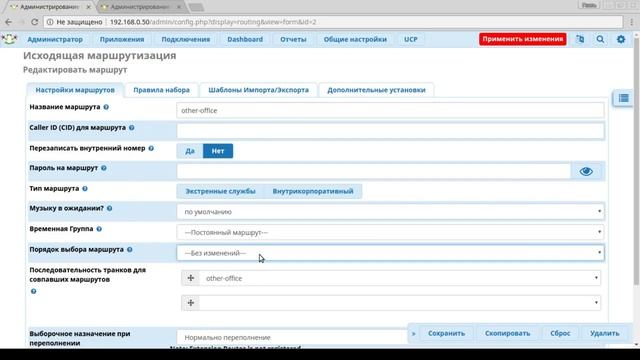Show help for Последовательность транков
The image size is (640, 360).
[x=33, y=291]
